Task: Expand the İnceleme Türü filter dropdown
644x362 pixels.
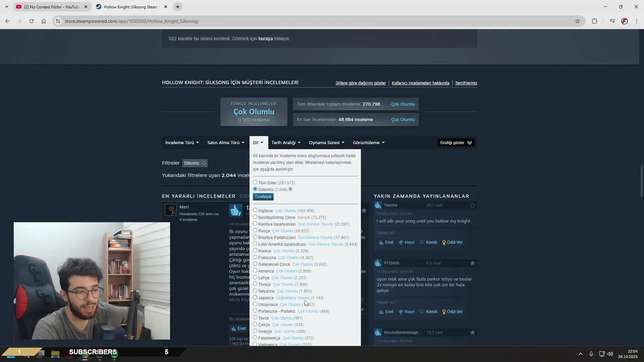Action: click(x=182, y=143)
